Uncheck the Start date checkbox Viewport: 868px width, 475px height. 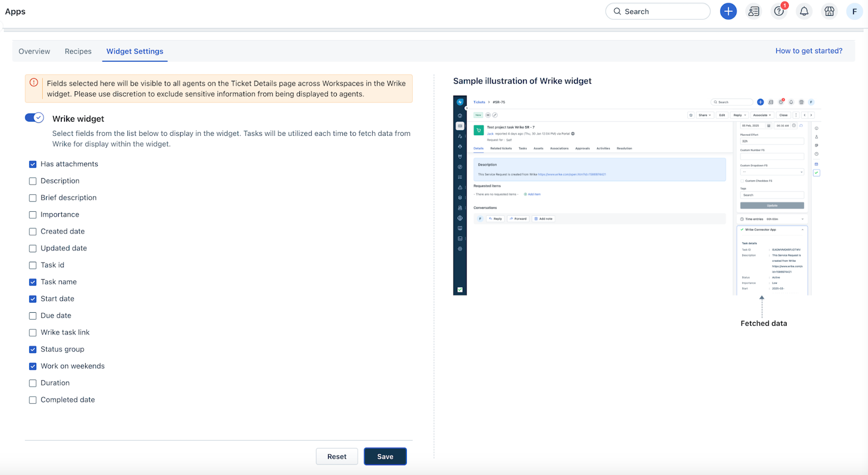point(33,299)
